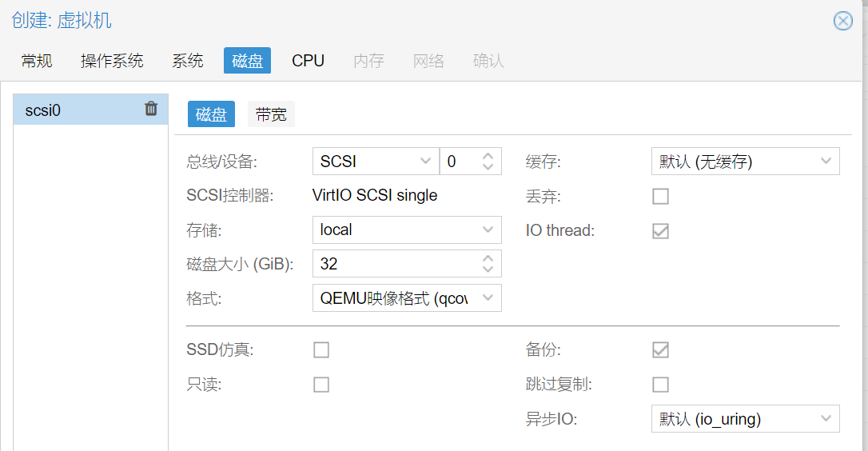868x451 pixels.
Task: Switch to the CPU tab
Action: point(308,61)
